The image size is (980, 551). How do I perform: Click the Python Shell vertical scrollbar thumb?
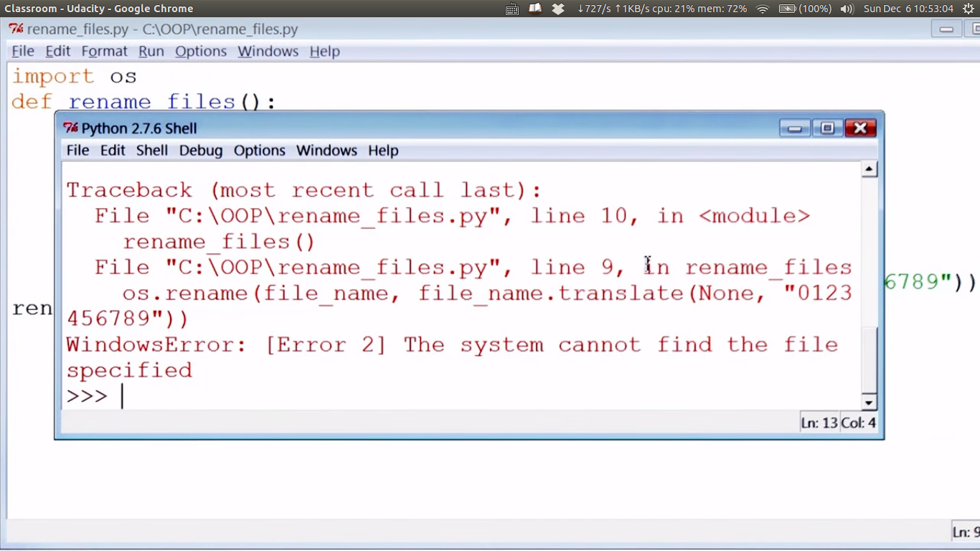click(x=869, y=360)
